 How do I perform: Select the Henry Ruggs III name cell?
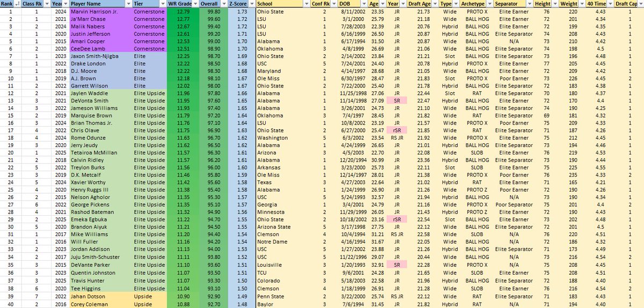pos(100,190)
